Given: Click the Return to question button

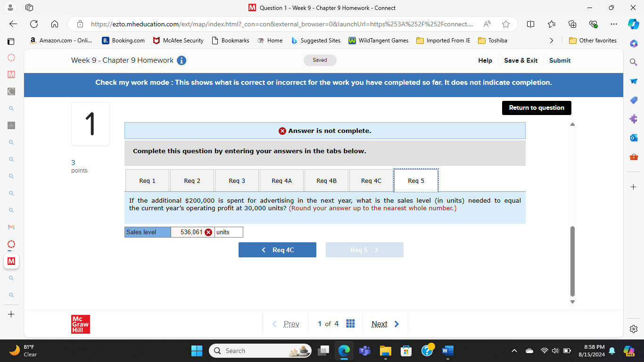Looking at the screenshot, I should pos(536,107).
